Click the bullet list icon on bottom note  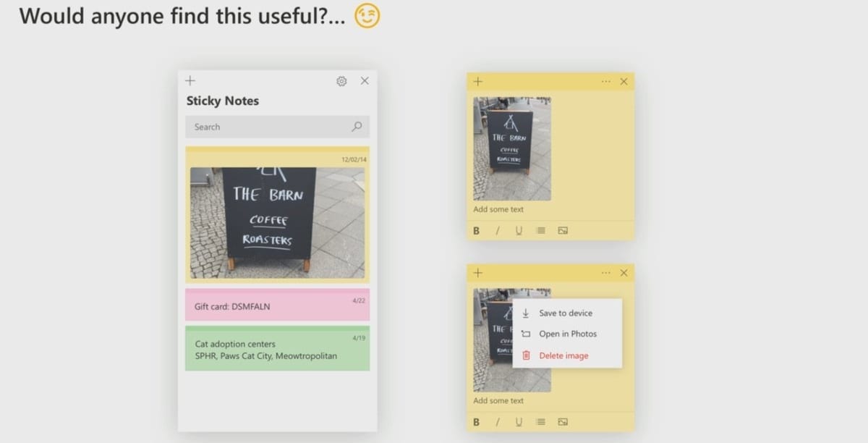pyautogui.click(x=540, y=422)
